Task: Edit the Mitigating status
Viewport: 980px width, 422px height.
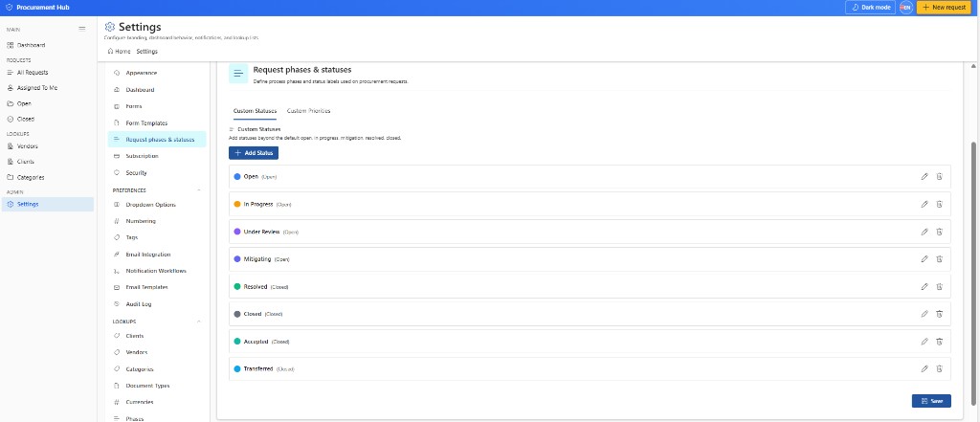Action: coord(924,258)
